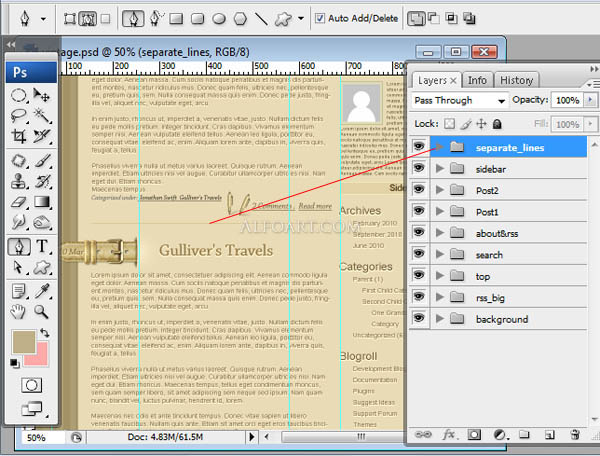The width and height of the screenshot is (600, 456).
Task: Open the shape options dropdown arrow
Action: click(x=301, y=18)
